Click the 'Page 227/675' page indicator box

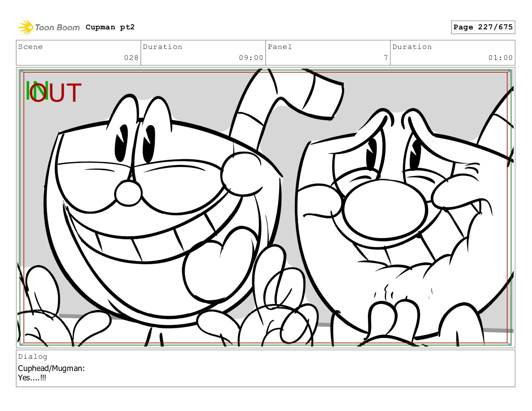(483, 27)
